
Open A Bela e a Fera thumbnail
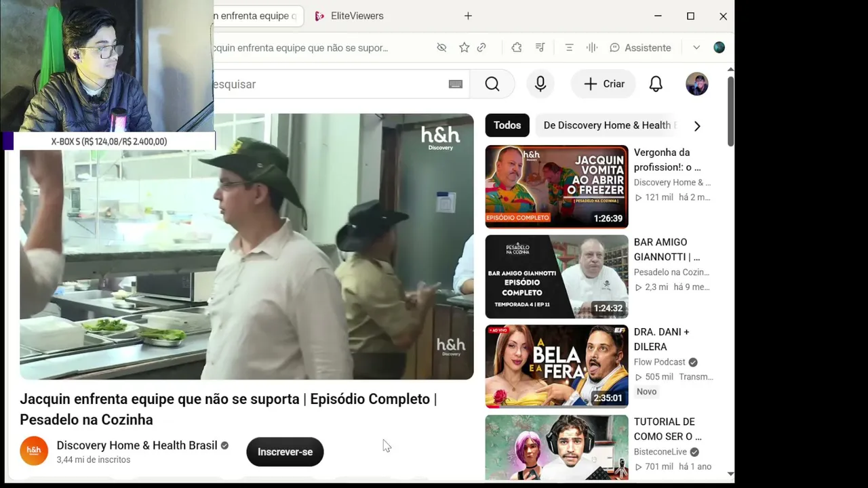557,366
